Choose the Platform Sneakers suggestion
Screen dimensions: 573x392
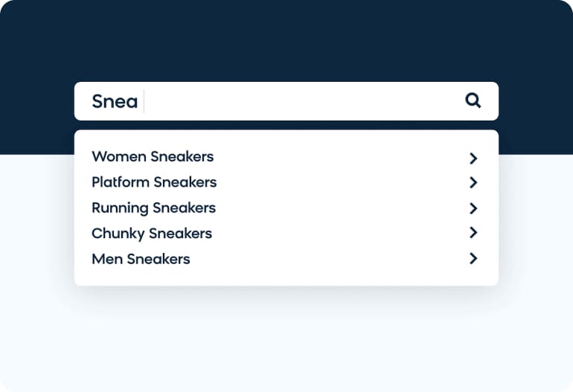[x=154, y=182]
